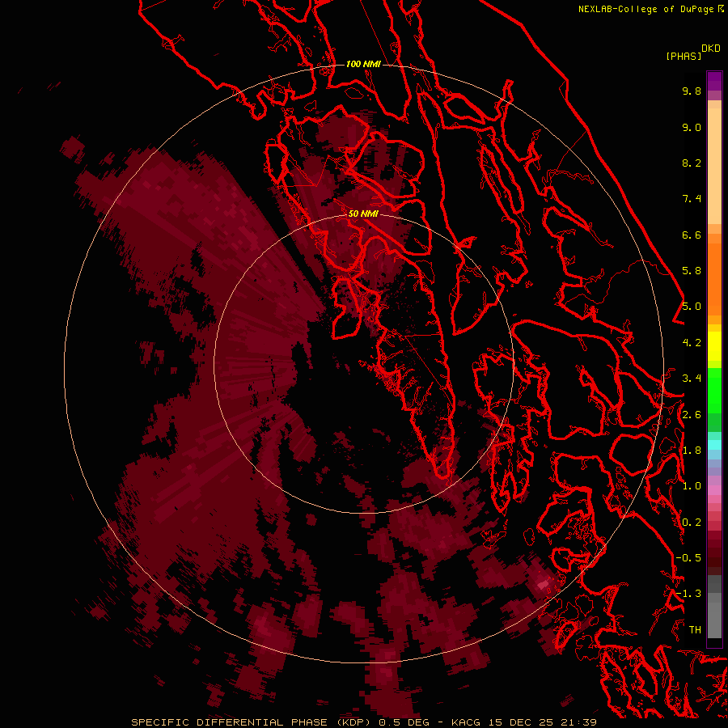Click the gray segment of the color bar
Screen dimensions: 728x728
(714, 608)
